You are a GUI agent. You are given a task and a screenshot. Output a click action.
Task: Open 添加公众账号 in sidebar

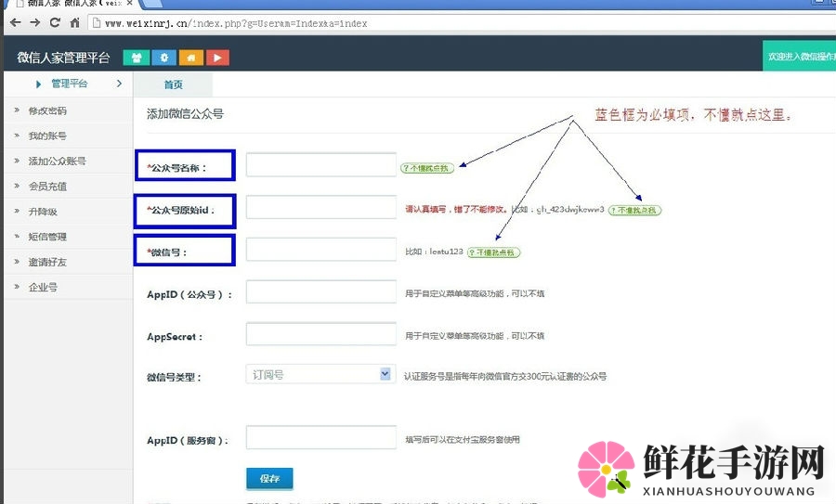coord(57,161)
